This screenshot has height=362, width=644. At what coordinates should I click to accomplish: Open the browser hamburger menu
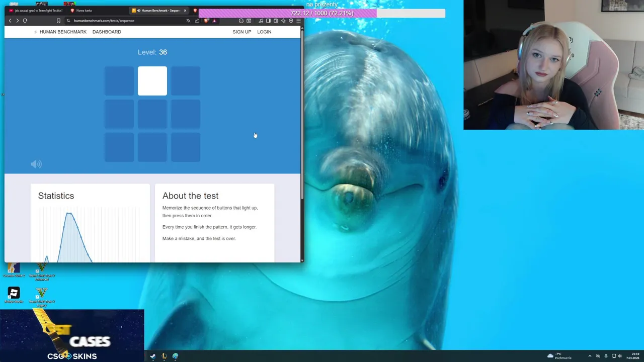point(298,21)
